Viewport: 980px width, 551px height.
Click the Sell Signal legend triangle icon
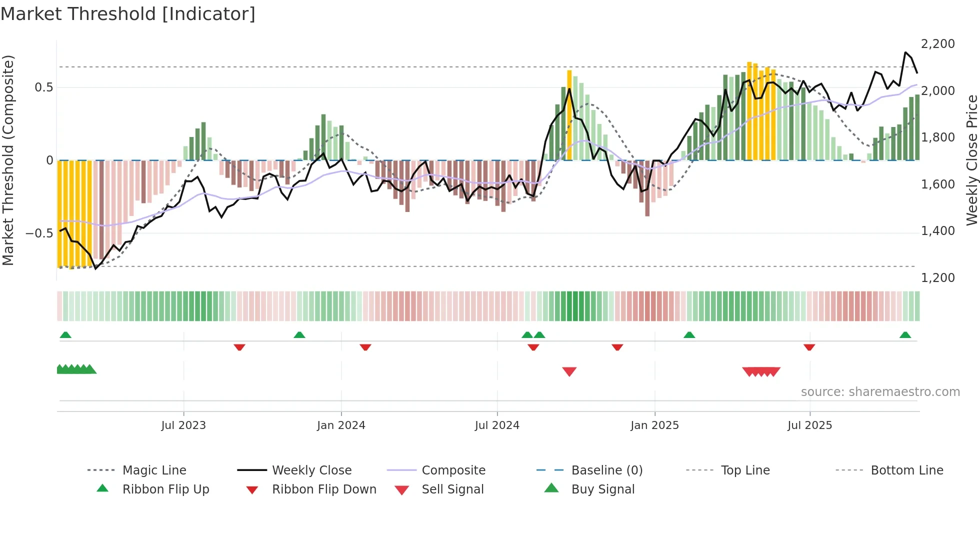tap(401, 490)
